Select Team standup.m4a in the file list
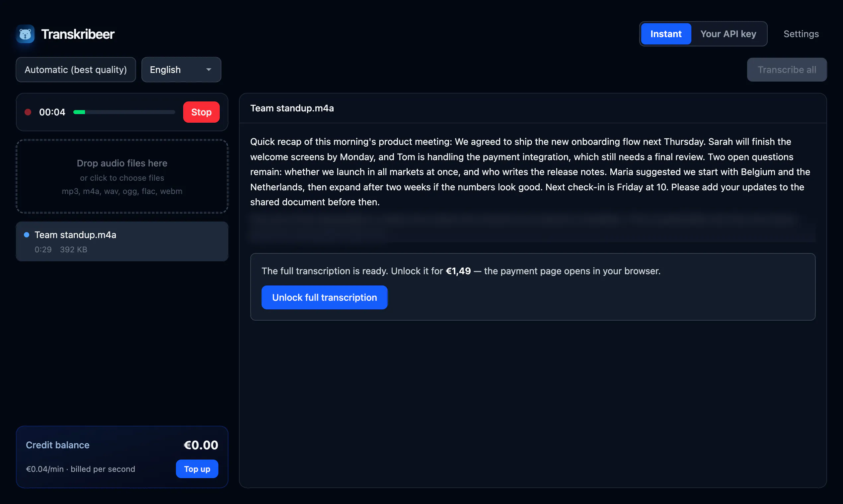This screenshot has width=843, height=504. (122, 241)
